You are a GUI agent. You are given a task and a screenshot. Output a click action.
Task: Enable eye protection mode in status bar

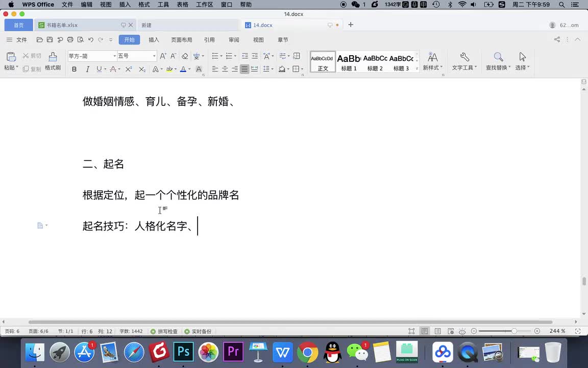pyautogui.click(x=462, y=331)
